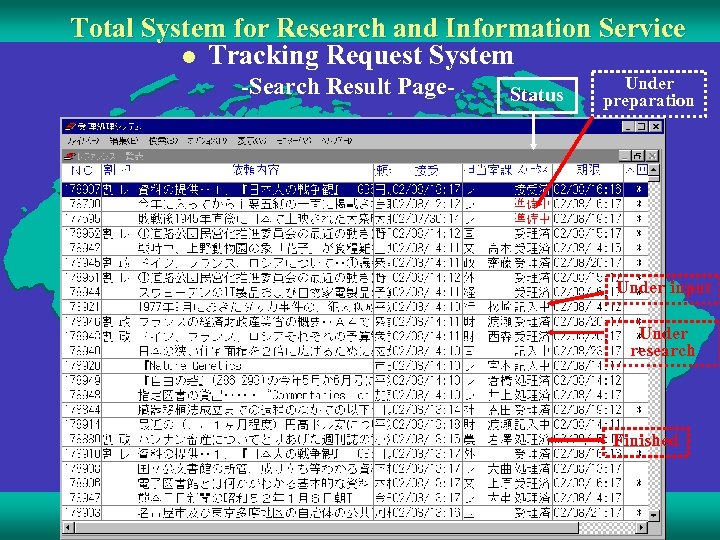
Task: Click the up arrow of the vertical scrollbar
Action: (x=654, y=169)
